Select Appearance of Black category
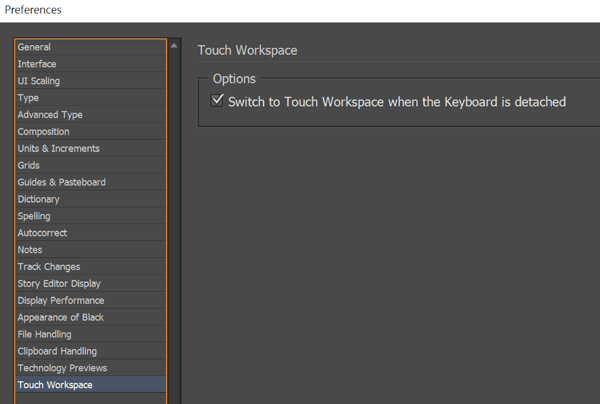Image resolution: width=600 pixels, height=404 pixels. coord(91,317)
